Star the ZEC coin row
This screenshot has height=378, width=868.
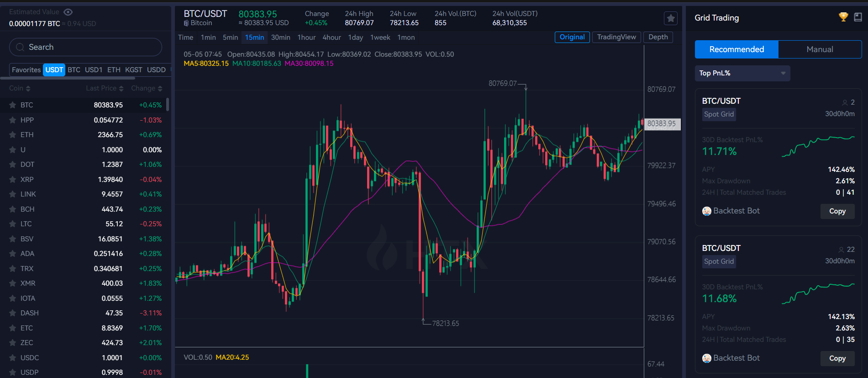[x=13, y=343]
